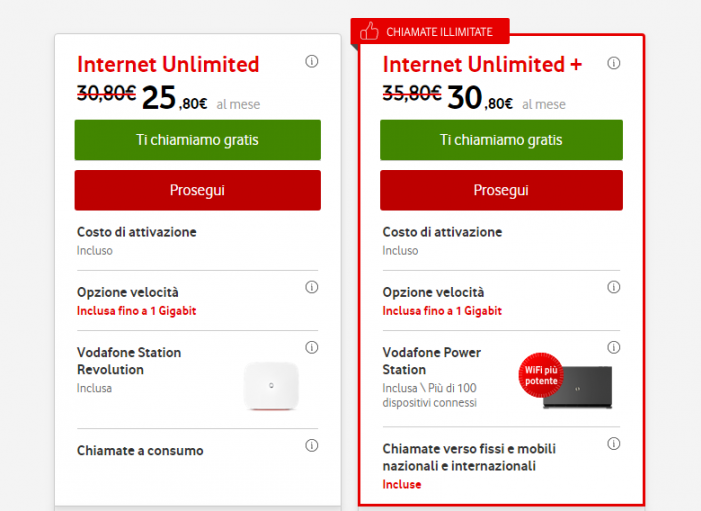Open info icon beside Internet Unlimited title

[311, 62]
